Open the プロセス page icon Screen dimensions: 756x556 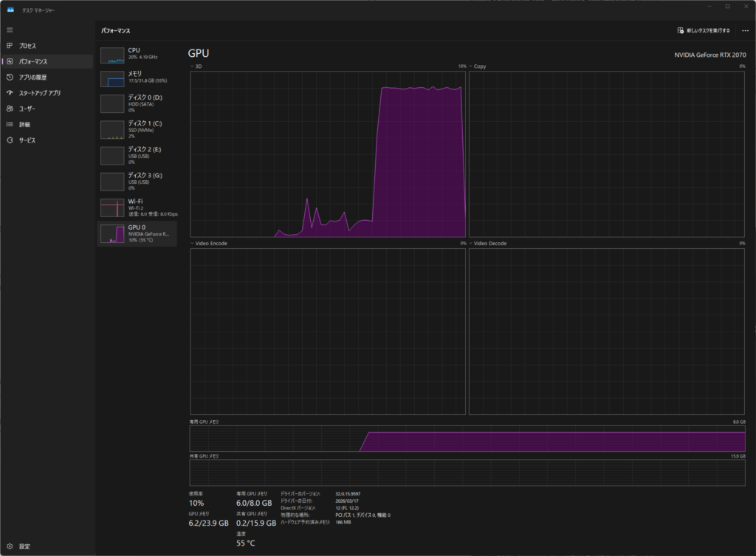tap(10, 46)
